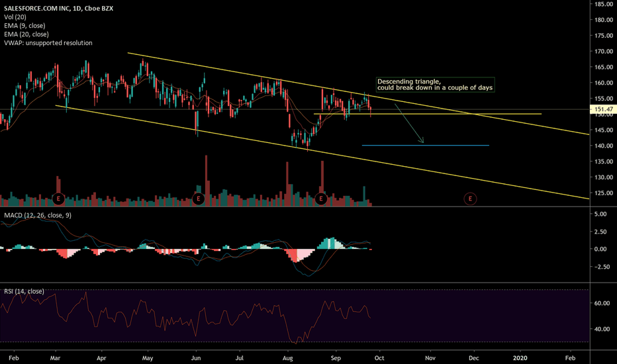The height and width of the screenshot is (364, 617).
Task: Click the RSI (14, close) label
Action: [24, 291]
